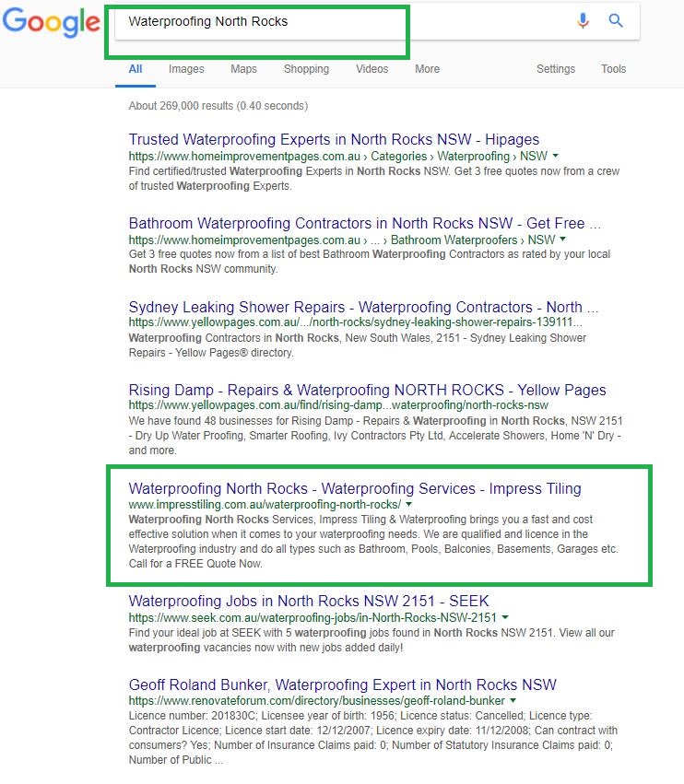Viewport: 684px width, 784px height.
Task: Open Geoff Roland Bunker Waterproofing Expert result
Action: (x=342, y=685)
